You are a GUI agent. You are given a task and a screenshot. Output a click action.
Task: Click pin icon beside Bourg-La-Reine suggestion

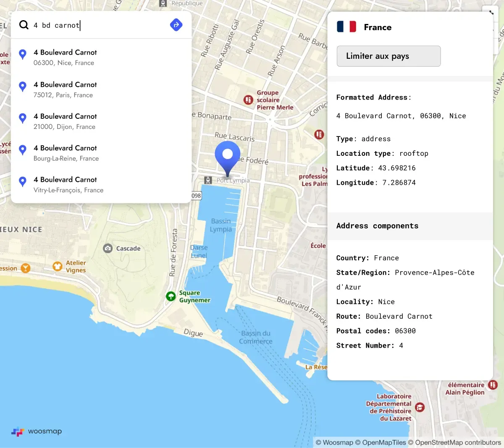(23, 150)
